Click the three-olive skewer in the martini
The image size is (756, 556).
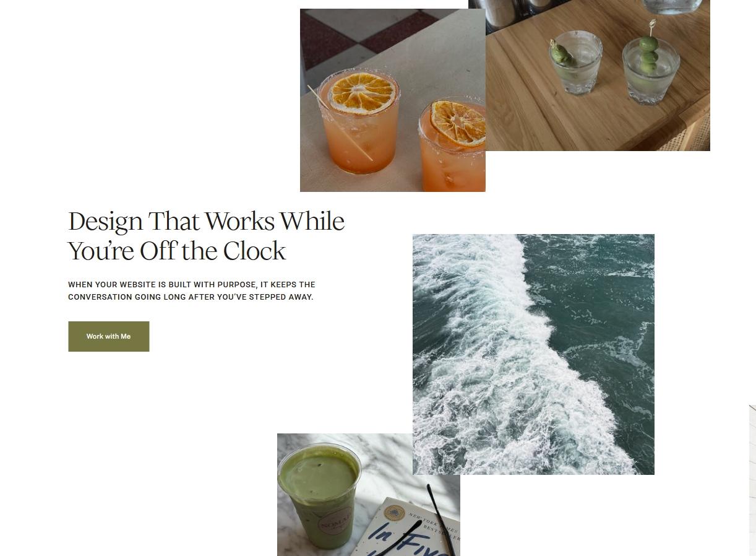coord(648,51)
